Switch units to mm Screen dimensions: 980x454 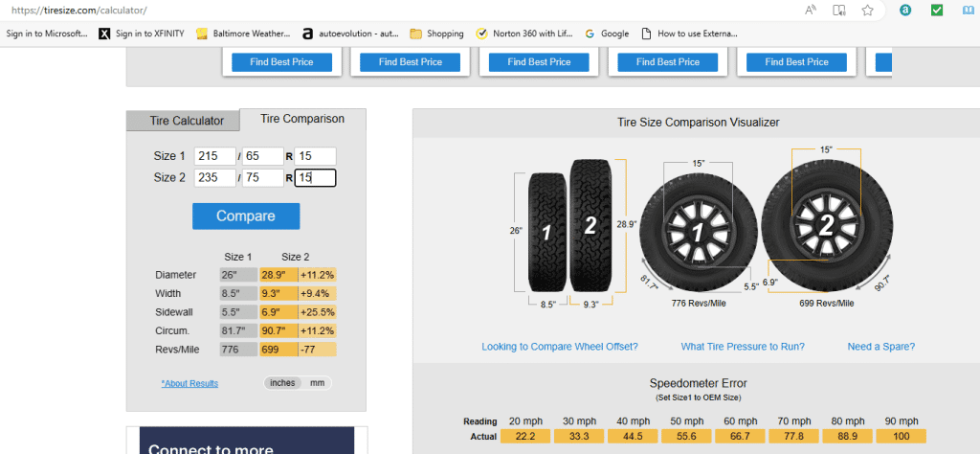(x=317, y=383)
